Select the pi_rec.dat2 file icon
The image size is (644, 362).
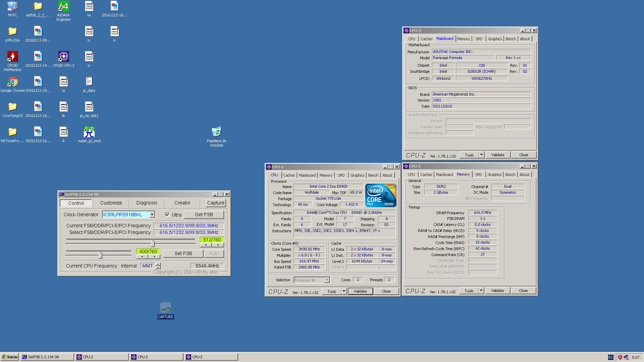(x=89, y=110)
